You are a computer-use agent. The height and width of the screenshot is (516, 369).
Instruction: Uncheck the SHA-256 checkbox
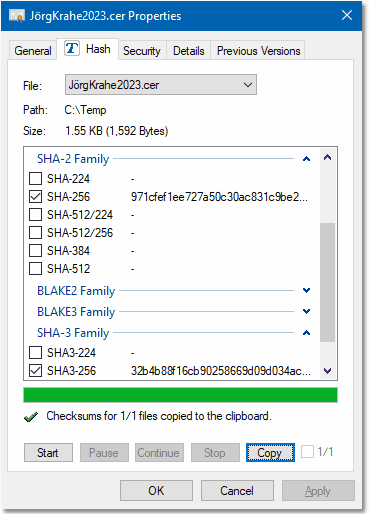[x=35, y=197]
